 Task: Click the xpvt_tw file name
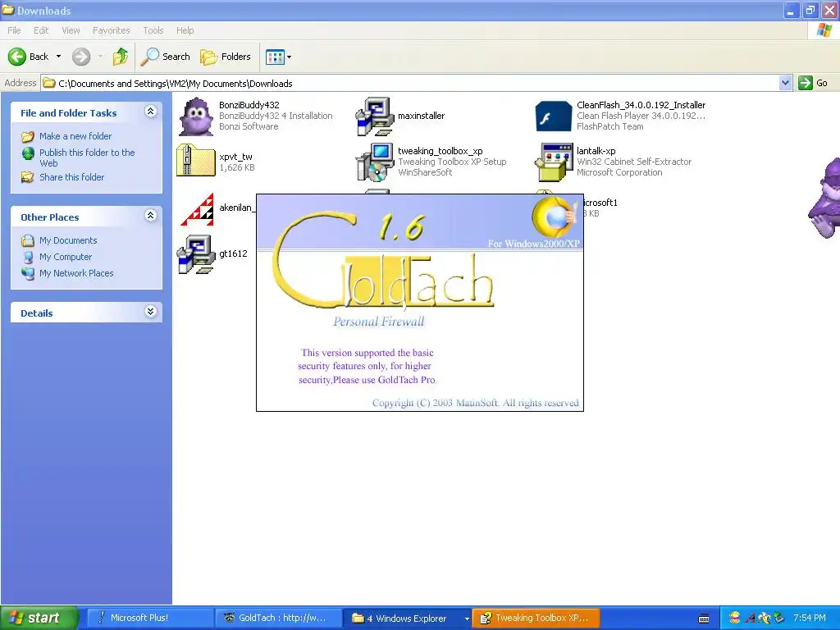[x=235, y=157]
